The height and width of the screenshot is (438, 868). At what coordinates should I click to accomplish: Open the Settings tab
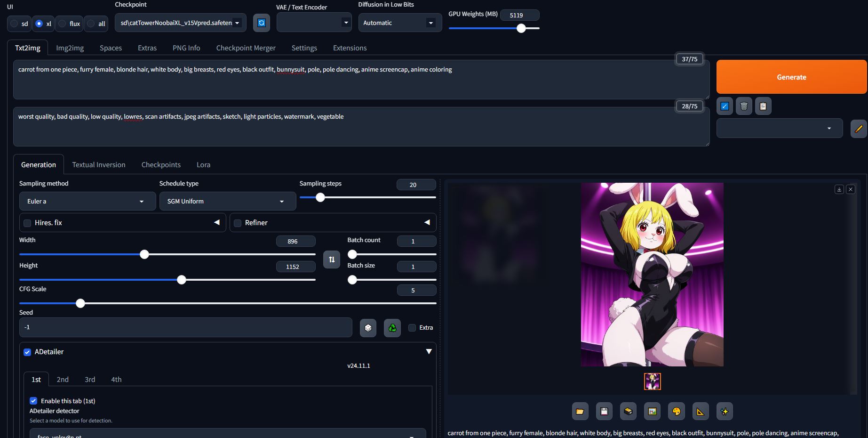click(304, 48)
